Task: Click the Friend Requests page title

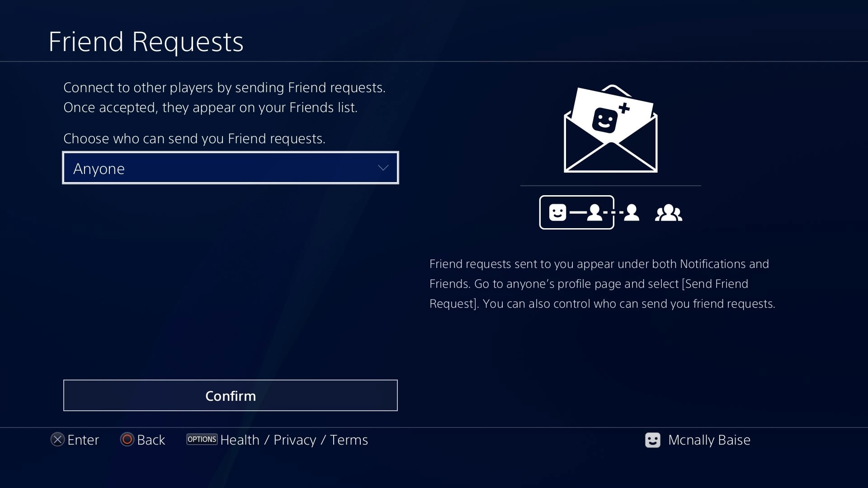Action: click(x=146, y=41)
